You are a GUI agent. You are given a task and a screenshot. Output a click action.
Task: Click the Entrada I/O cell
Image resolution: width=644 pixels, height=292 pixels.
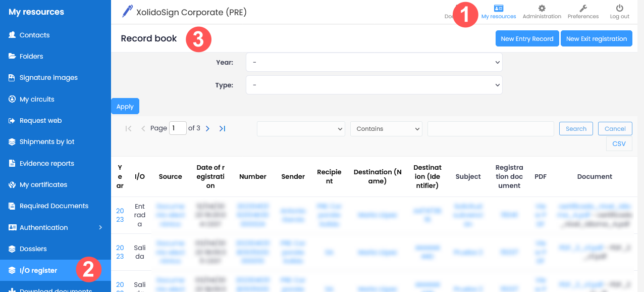140,215
